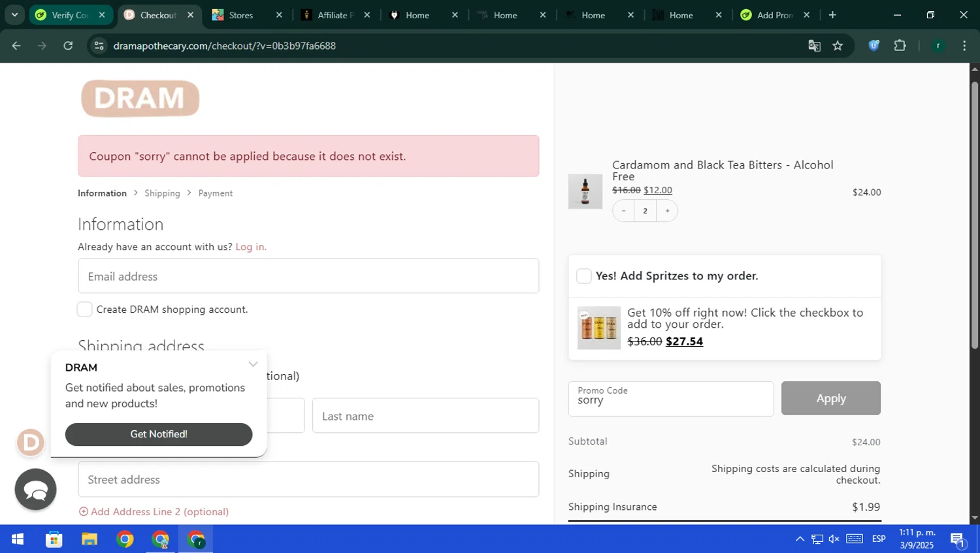Collapse the DRAM notification popup chevron
This screenshot has height=553, width=980.
(253, 364)
